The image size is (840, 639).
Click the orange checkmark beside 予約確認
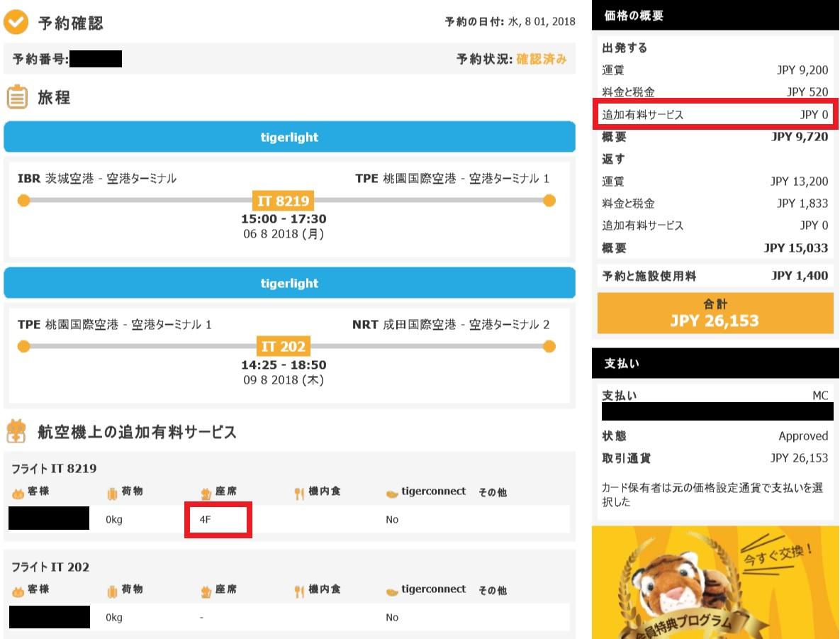point(16,23)
